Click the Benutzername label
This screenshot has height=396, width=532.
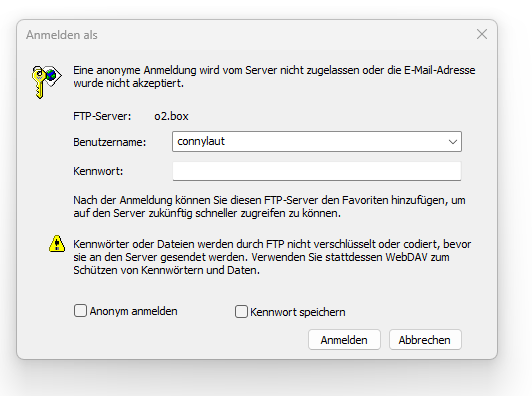coord(110,142)
